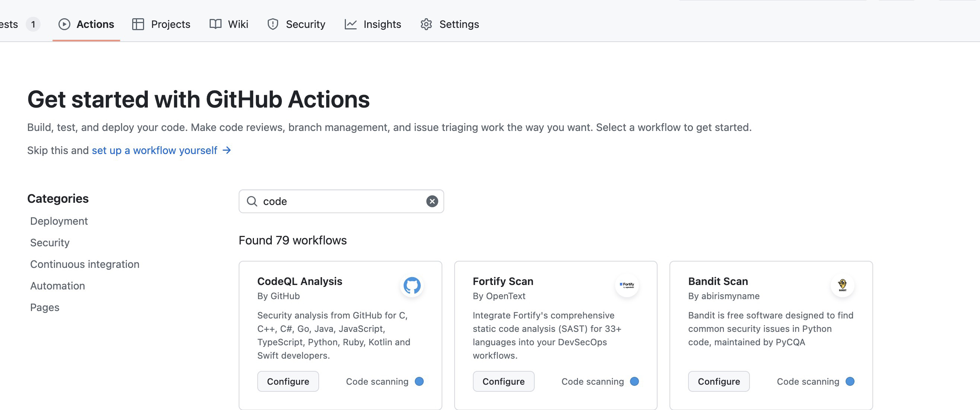Open the Insights tab
This screenshot has width=980, height=410.
pyautogui.click(x=373, y=24)
